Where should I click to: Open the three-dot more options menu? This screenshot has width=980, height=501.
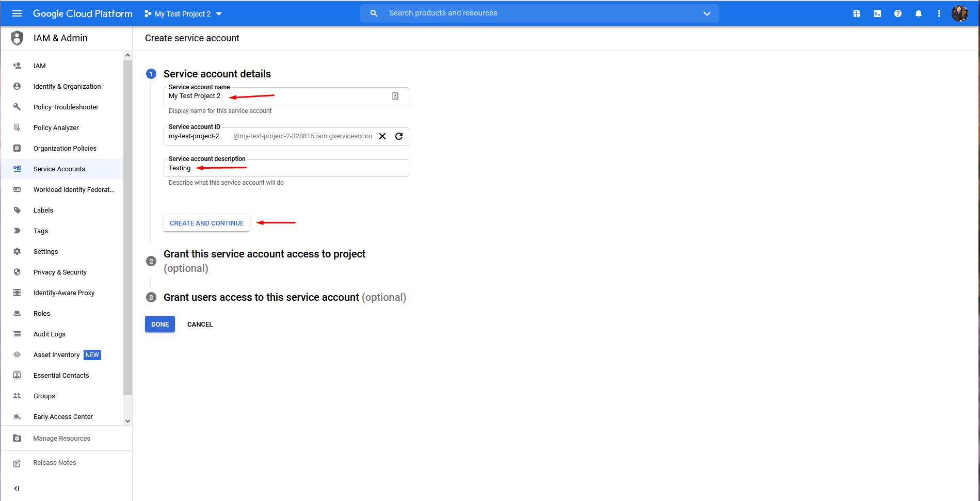[939, 13]
